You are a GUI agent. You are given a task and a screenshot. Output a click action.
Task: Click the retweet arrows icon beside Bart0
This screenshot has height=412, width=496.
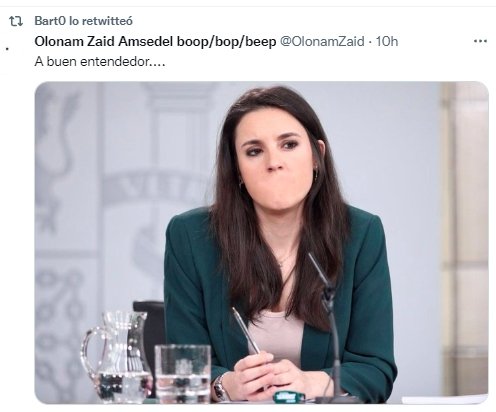tap(16, 21)
